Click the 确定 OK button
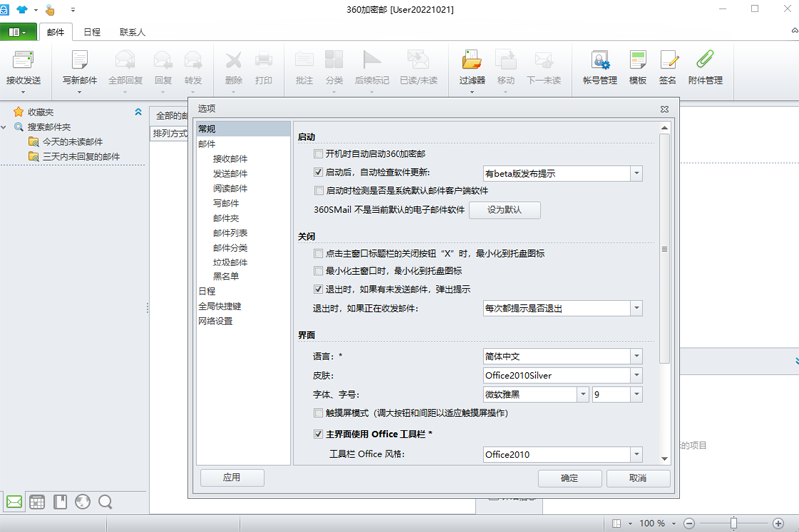 coord(569,478)
